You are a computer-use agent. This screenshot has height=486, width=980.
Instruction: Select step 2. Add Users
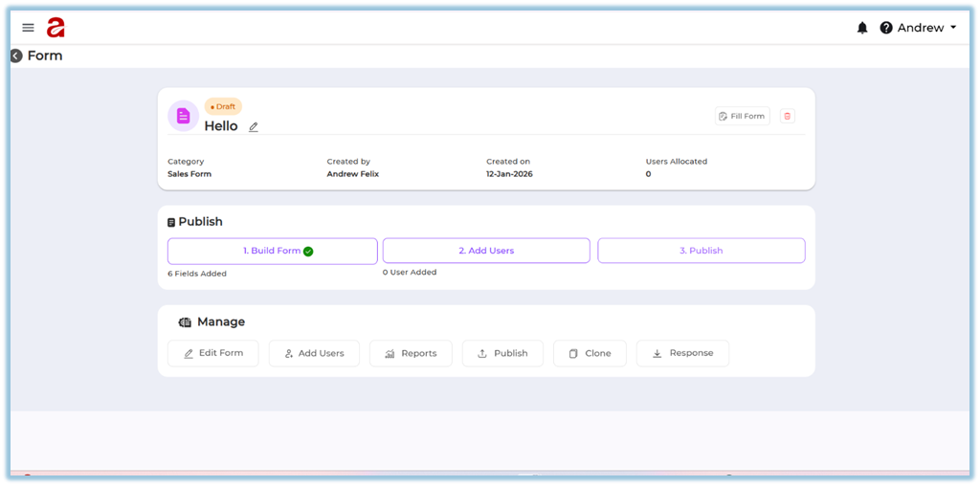486,251
